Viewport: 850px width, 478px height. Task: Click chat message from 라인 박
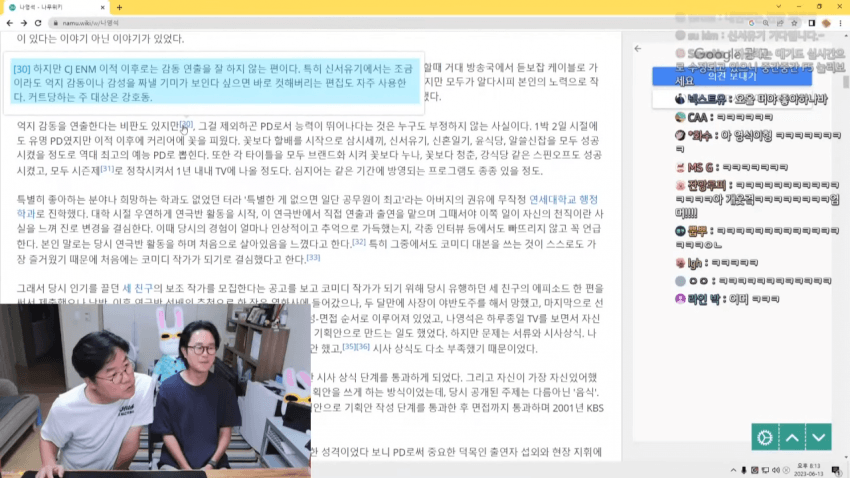tap(727, 299)
